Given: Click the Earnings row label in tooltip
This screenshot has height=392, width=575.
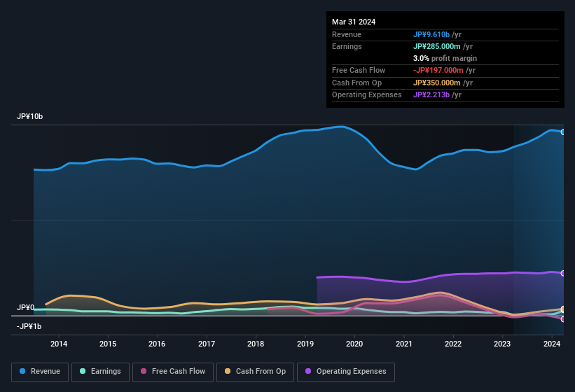Looking at the screenshot, I should (347, 46).
